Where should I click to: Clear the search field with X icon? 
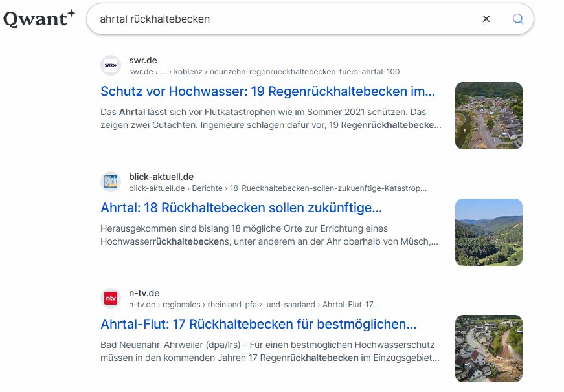[486, 19]
